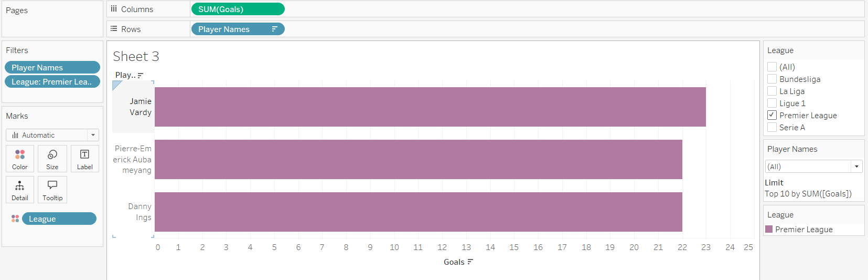Screen dimensions: 868x280
Task: Open the Detail marks card
Action: click(x=20, y=190)
